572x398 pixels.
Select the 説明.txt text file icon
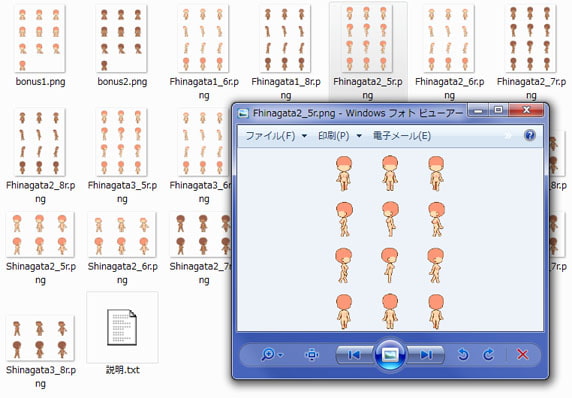tap(122, 327)
